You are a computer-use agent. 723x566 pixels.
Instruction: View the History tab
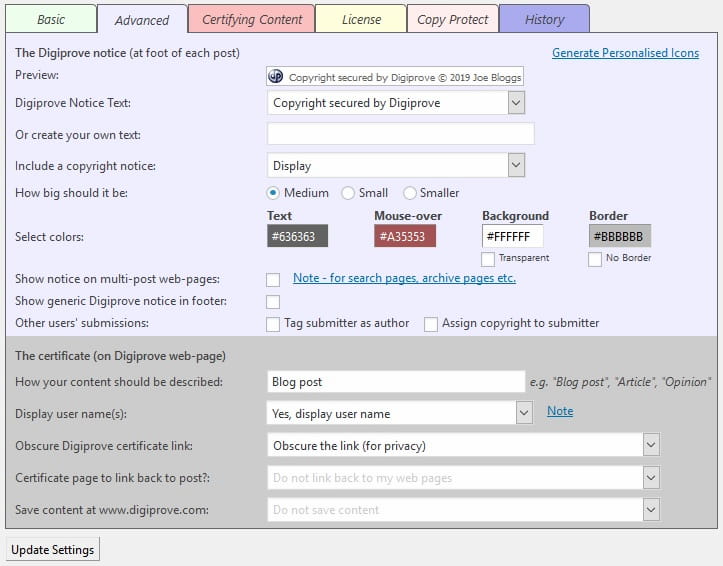coord(544,19)
